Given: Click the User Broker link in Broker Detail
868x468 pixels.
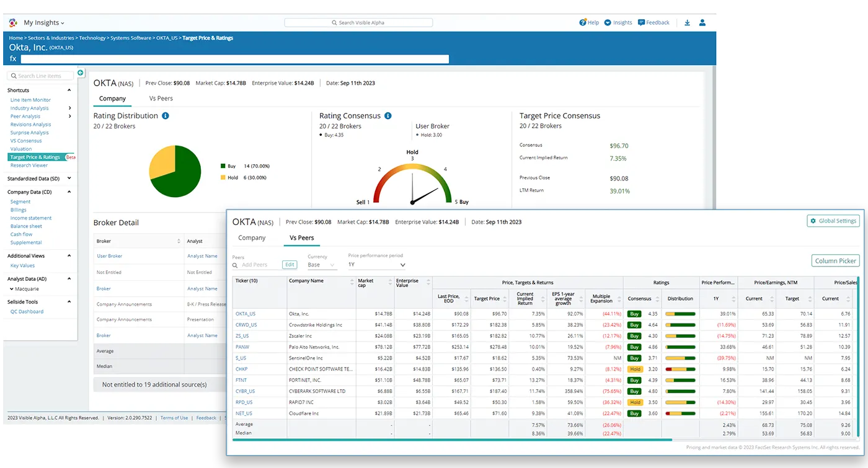Looking at the screenshot, I should point(110,256).
